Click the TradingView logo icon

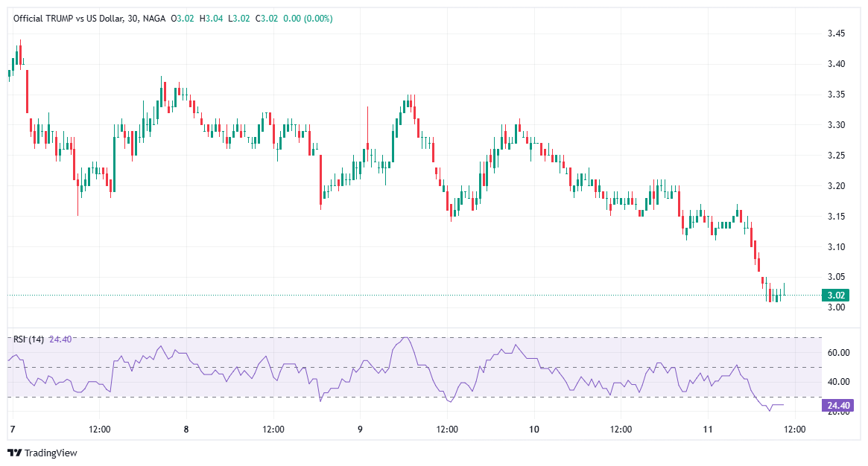[x=15, y=453]
